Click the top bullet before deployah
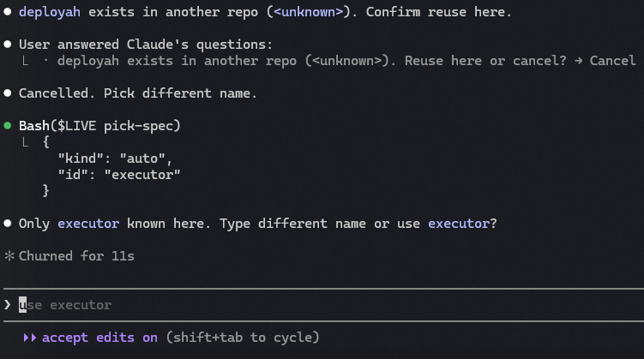Screen dimensions: 644x359 (x=8, y=11)
